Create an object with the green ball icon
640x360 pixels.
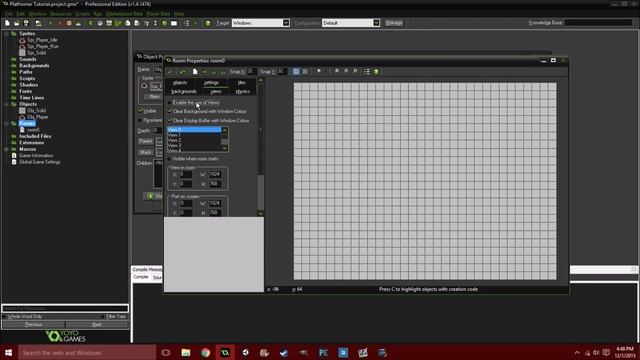164,23
